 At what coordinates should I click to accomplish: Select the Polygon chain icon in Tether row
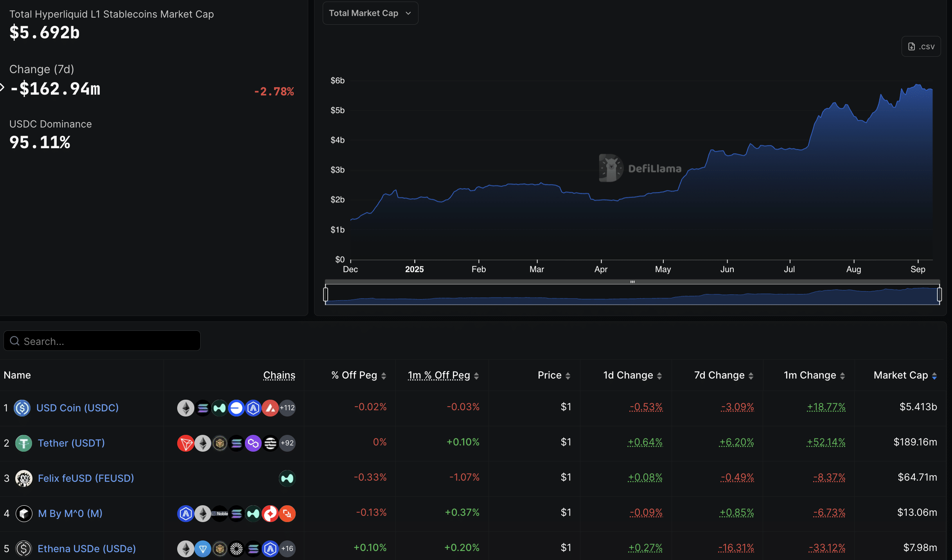pos(253,443)
